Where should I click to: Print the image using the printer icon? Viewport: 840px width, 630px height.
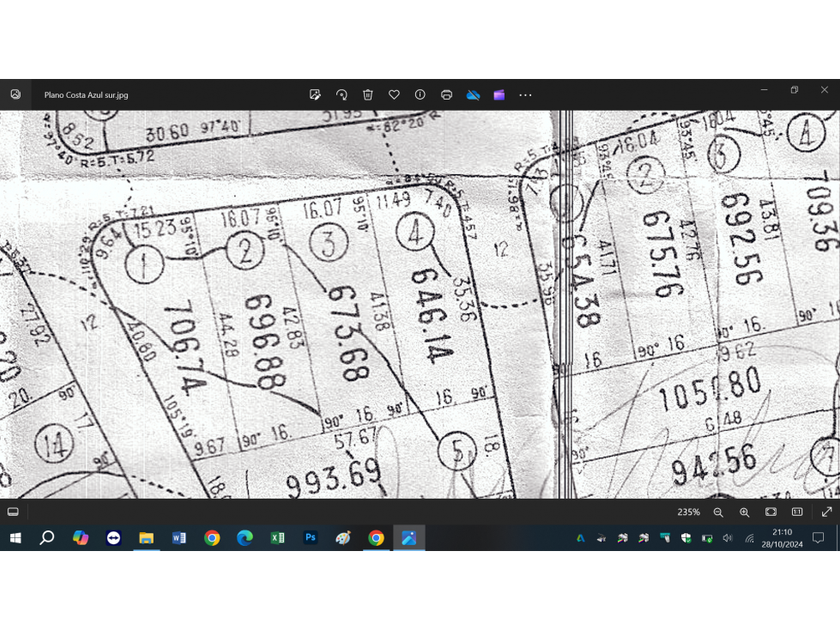pyautogui.click(x=447, y=95)
